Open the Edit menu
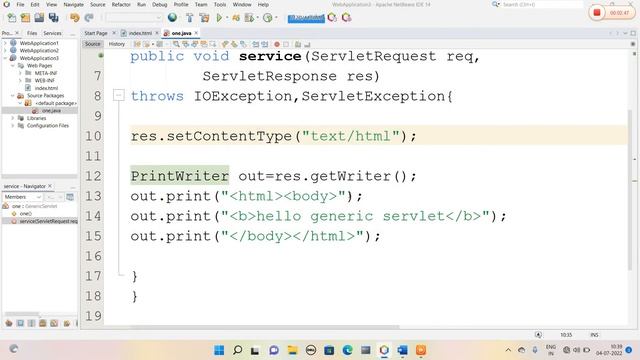The height and width of the screenshot is (360, 640). pos(35,4)
